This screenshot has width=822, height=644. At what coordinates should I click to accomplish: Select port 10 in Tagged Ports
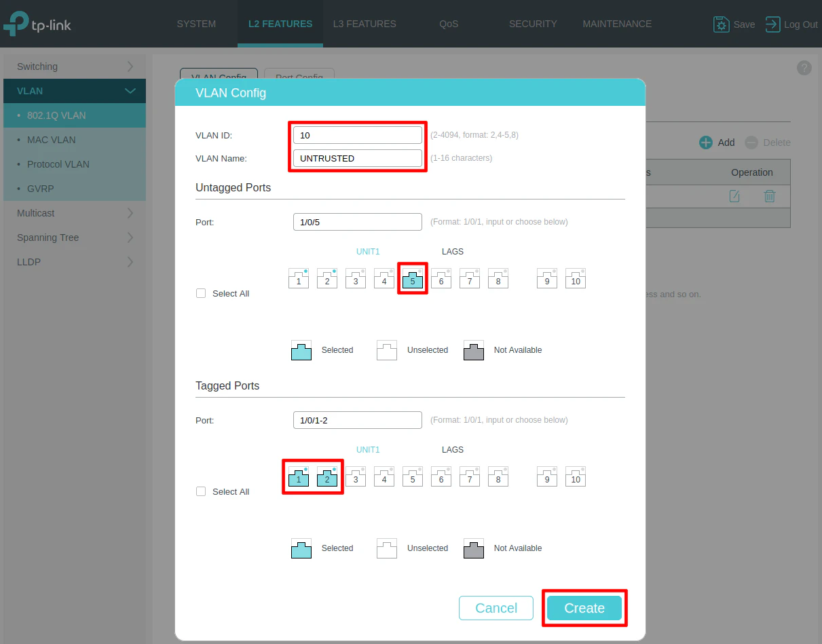tap(576, 476)
